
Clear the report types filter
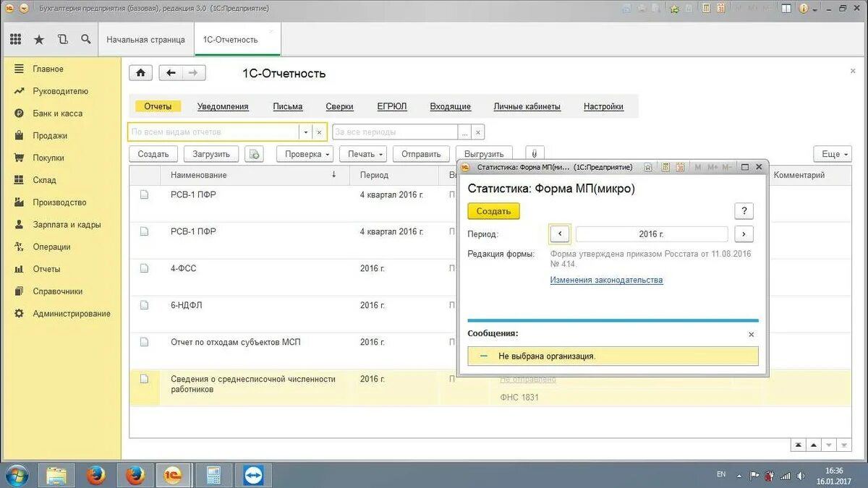[319, 132]
